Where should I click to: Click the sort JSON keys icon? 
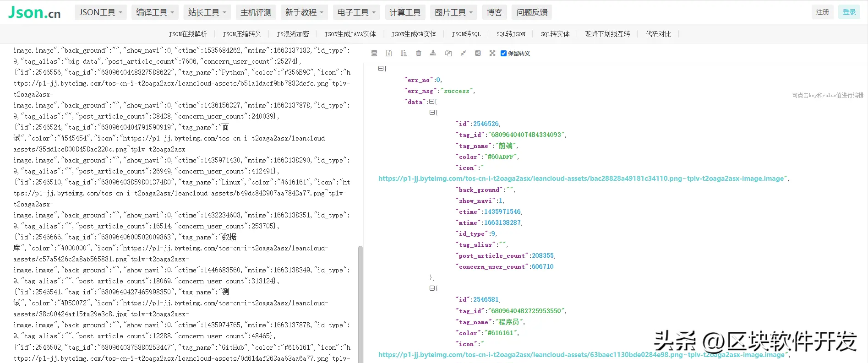(x=404, y=53)
